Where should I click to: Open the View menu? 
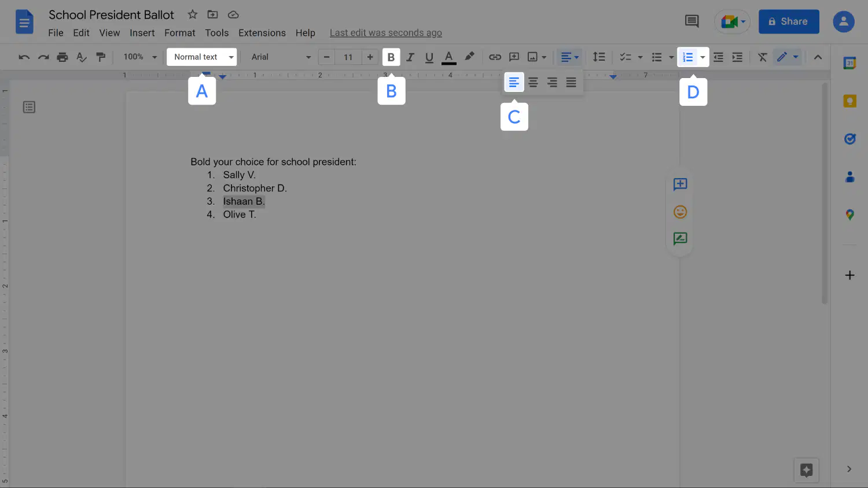pos(109,33)
